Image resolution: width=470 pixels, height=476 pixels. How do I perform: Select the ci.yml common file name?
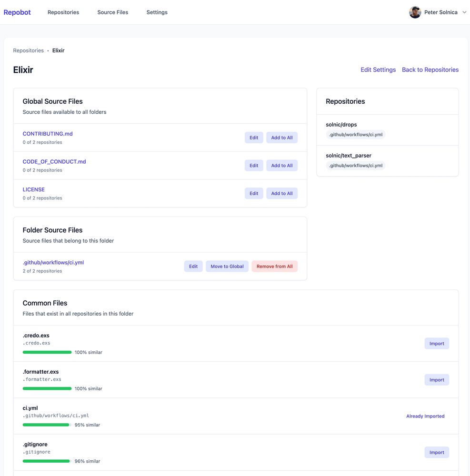[x=30, y=408]
